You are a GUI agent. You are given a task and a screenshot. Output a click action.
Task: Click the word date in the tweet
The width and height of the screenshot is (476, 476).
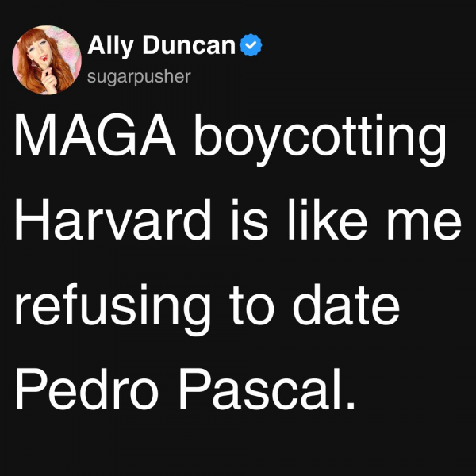[x=346, y=304]
